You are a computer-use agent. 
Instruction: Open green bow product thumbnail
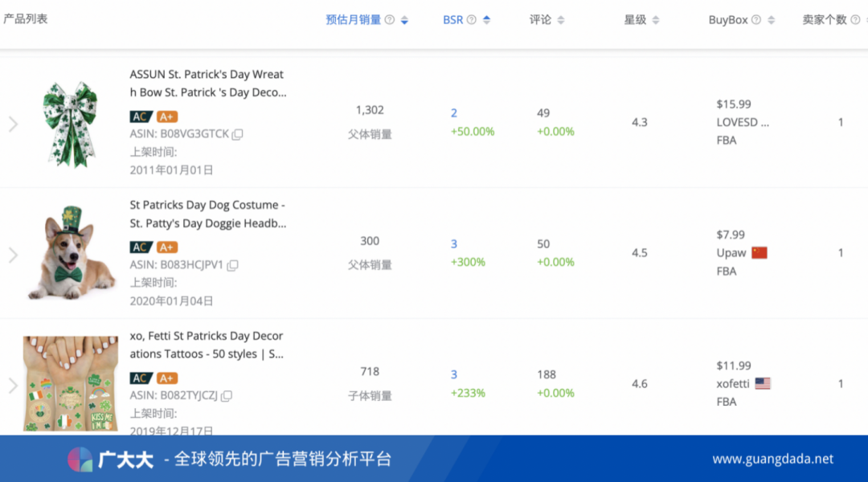tap(70, 124)
